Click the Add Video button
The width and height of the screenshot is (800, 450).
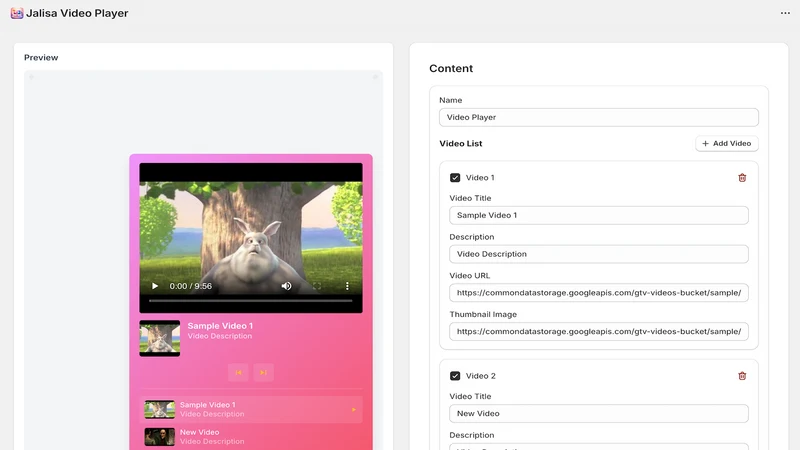pos(727,143)
